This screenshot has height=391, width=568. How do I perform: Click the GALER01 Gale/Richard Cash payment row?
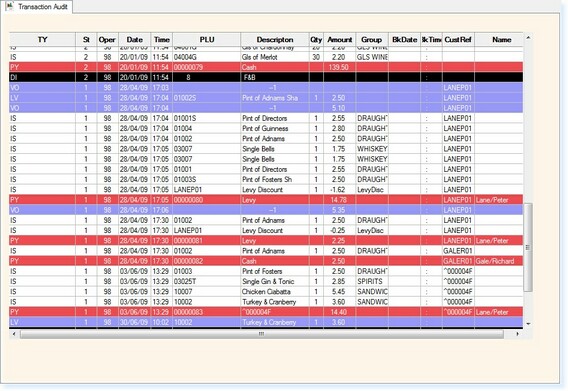[x=266, y=261]
